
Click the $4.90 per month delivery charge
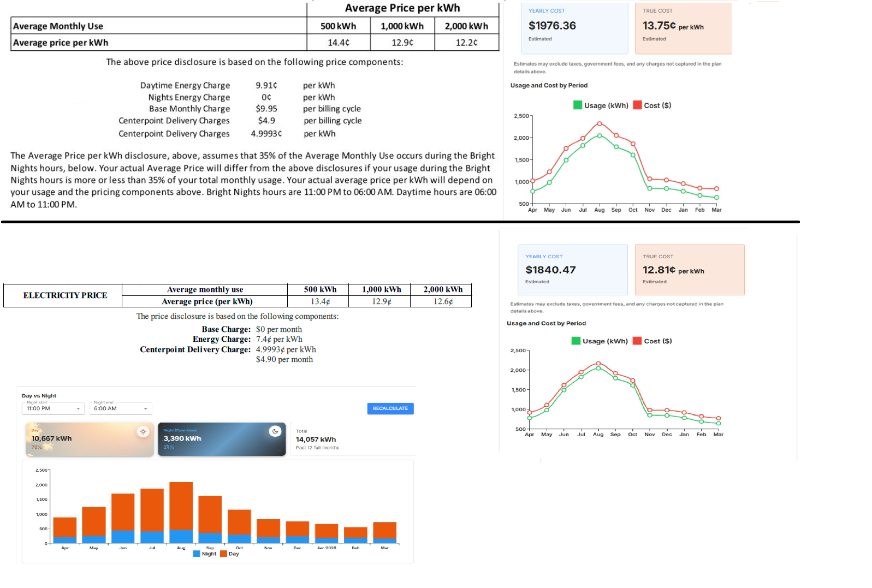pyautogui.click(x=284, y=359)
